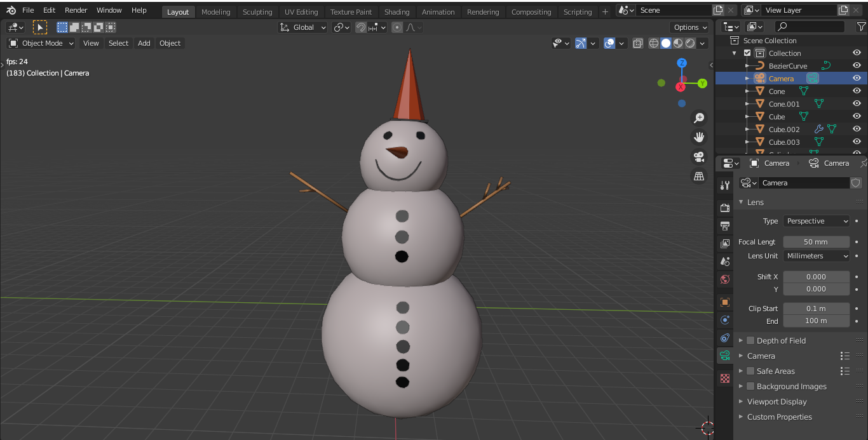
Task: Toggle show overlays button
Action: 609,43
